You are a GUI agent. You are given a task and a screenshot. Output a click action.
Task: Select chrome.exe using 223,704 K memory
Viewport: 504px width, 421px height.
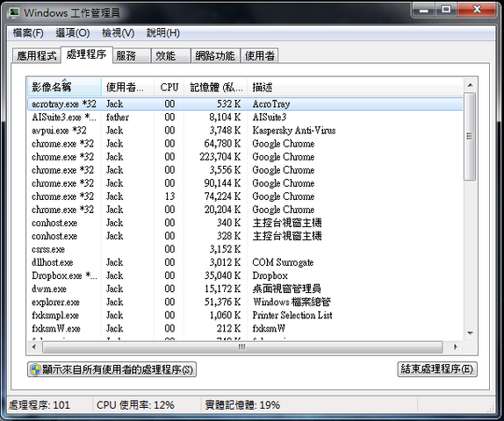tap(245, 157)
